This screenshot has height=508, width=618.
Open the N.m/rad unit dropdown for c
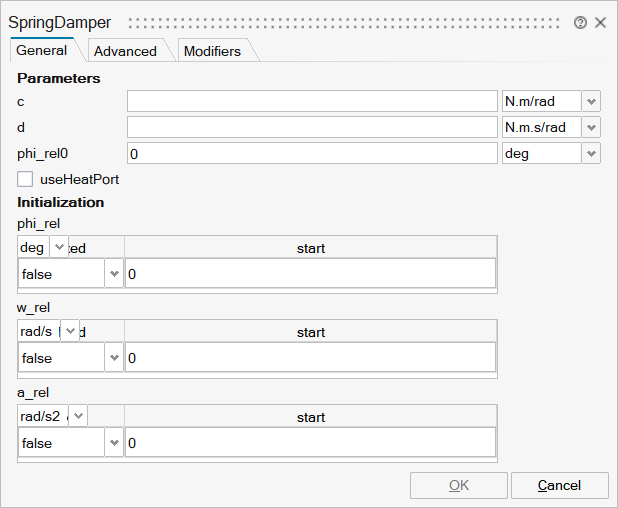[591, 101]
